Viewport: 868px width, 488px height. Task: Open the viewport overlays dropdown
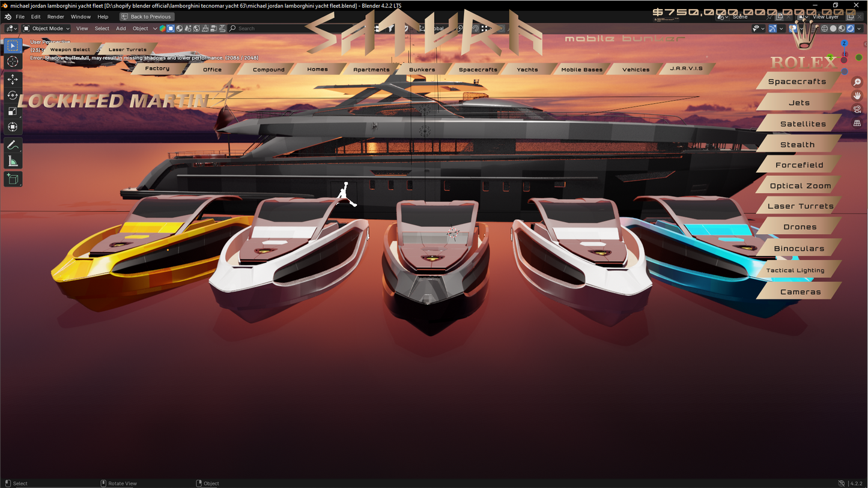(801, 28)
